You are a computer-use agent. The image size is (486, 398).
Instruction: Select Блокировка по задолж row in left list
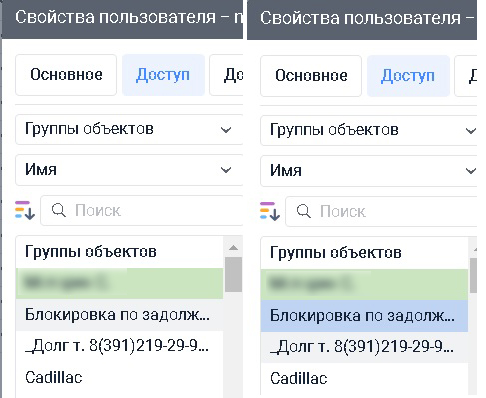point(119,315)
